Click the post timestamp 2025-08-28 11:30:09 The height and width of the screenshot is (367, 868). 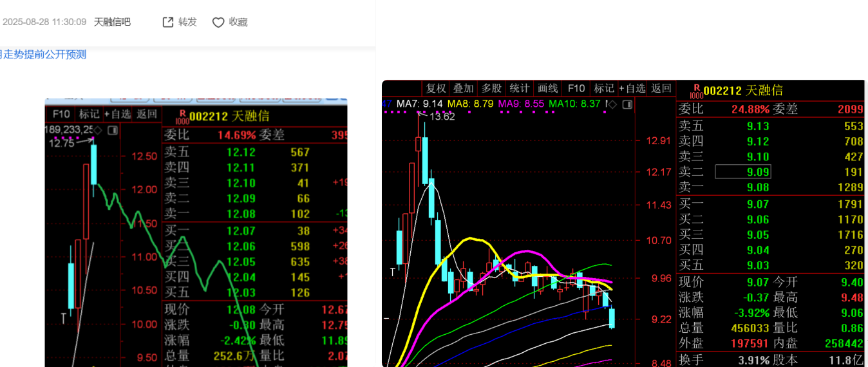[44, 22]
